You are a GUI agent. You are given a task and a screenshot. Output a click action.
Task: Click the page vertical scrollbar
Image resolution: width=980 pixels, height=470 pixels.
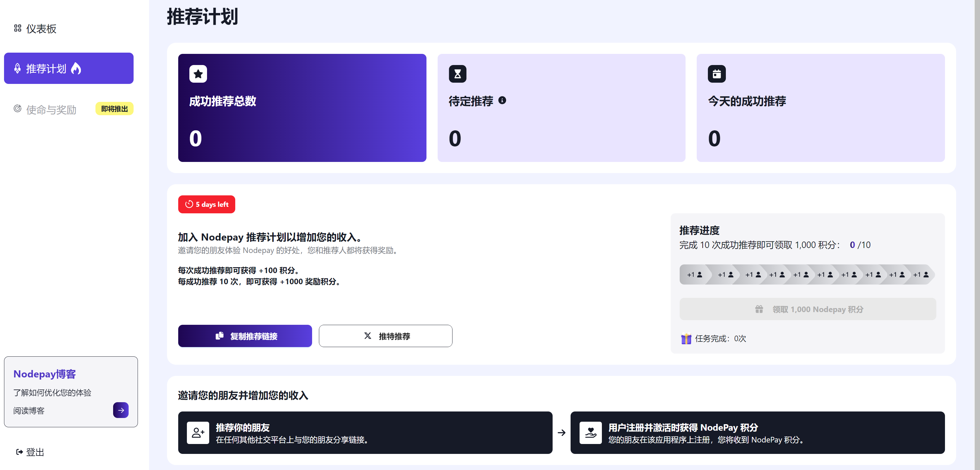tap(977, 235)
